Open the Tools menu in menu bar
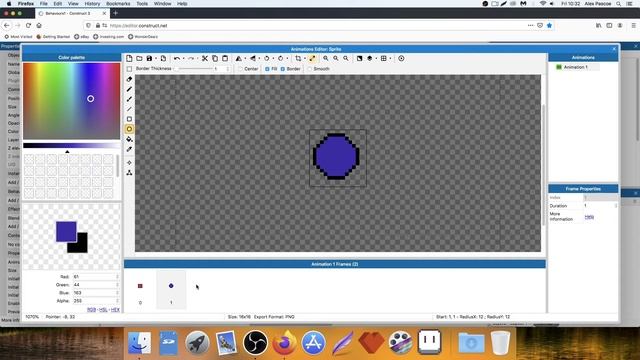 pos(142,4)
